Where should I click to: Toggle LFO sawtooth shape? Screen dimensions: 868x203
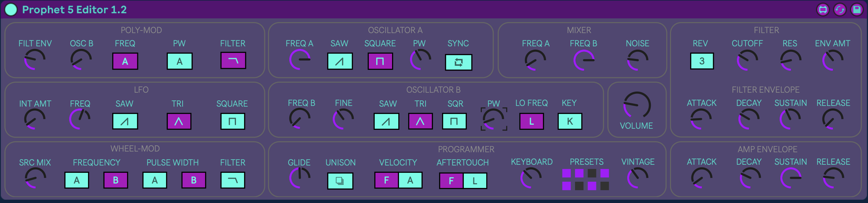click(125, 121)
